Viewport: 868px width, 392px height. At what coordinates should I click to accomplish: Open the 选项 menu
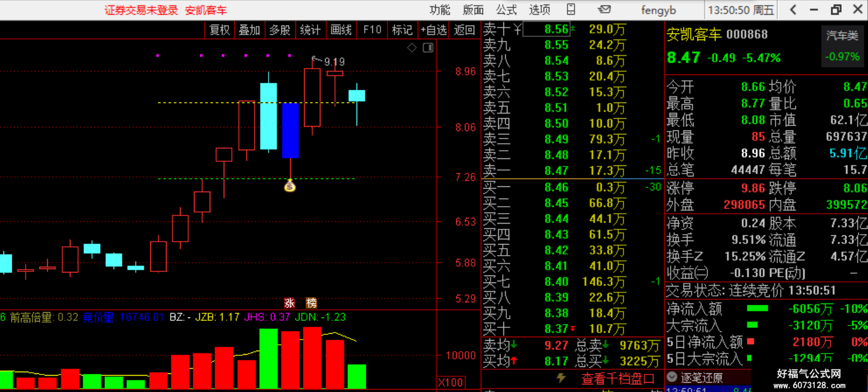[x=540, y=10]
